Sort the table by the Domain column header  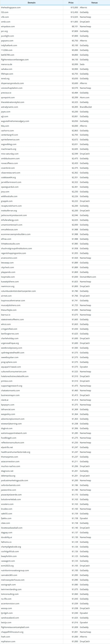(x=31, y=2)
